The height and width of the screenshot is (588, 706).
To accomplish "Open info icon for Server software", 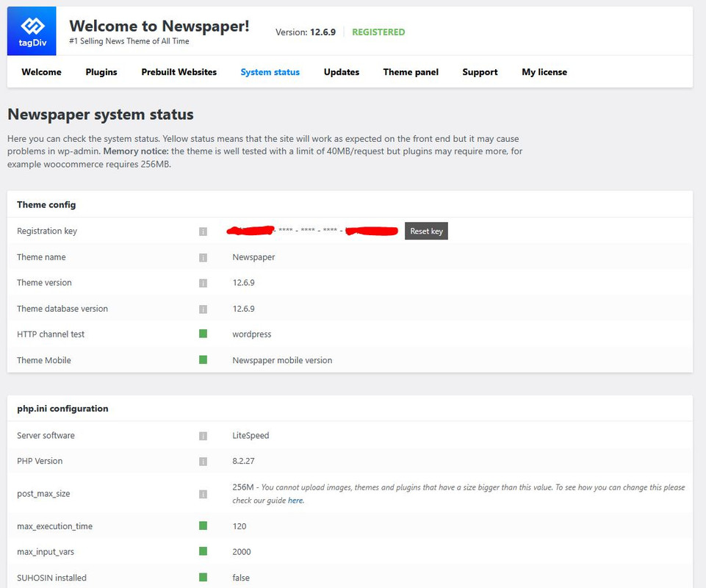I will tap(203, 436).
